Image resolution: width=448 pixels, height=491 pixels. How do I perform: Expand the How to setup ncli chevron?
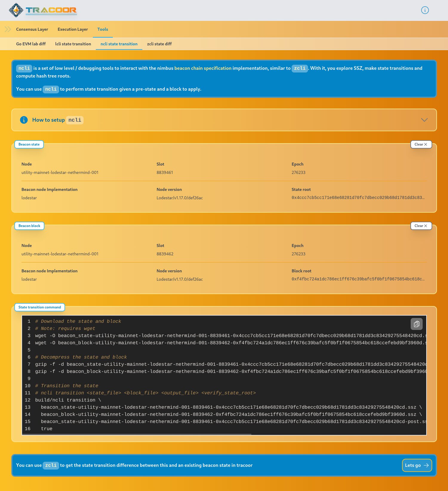pos(424,120)
